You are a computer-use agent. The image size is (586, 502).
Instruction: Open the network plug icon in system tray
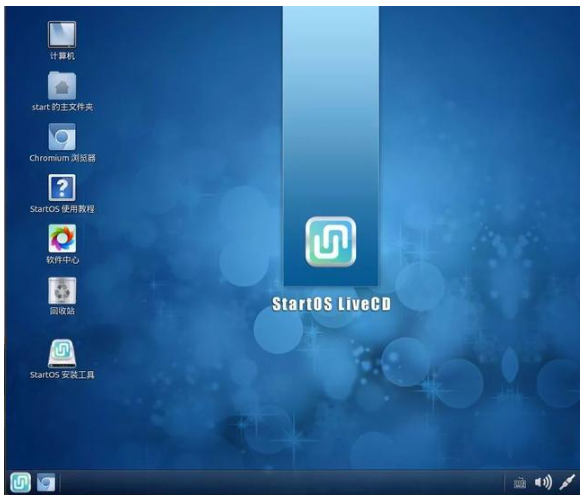pyautogui.click(x=567, y=482)
